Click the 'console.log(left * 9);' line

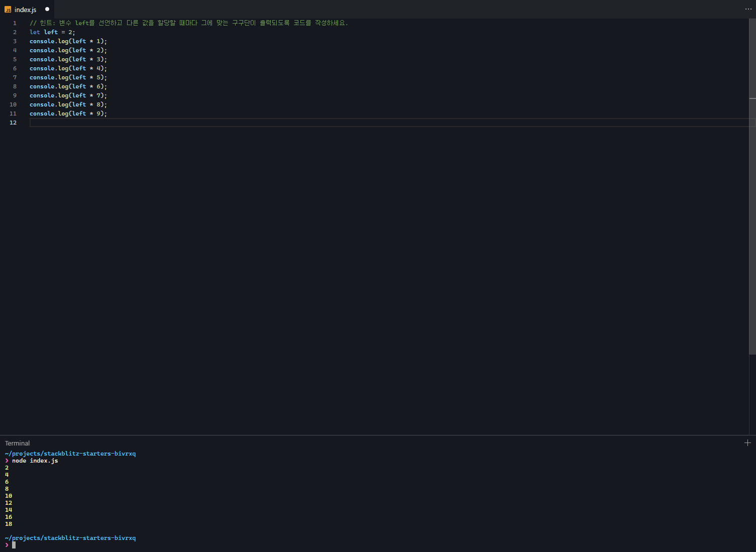pyautogui.click(x=68, y=114)
